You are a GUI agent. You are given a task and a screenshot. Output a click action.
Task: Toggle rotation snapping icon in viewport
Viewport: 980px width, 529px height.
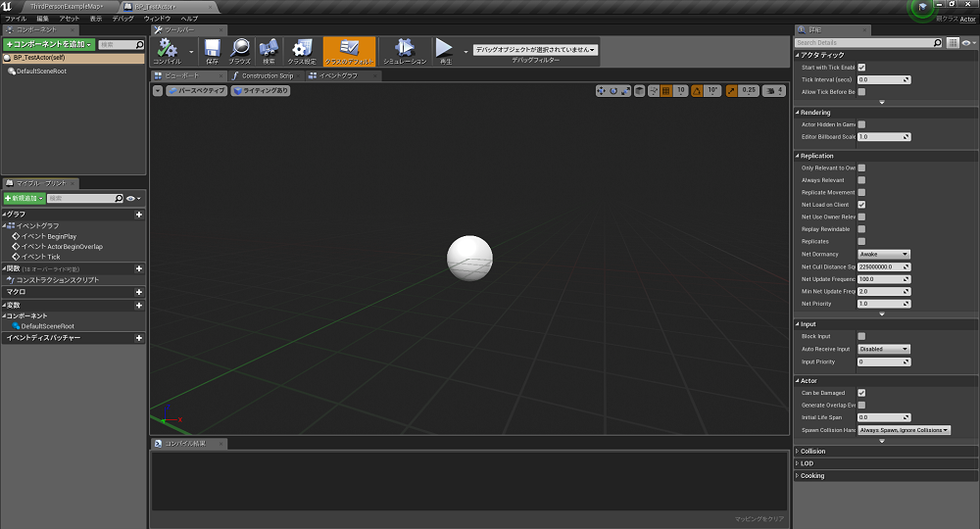tap(697, 91)
